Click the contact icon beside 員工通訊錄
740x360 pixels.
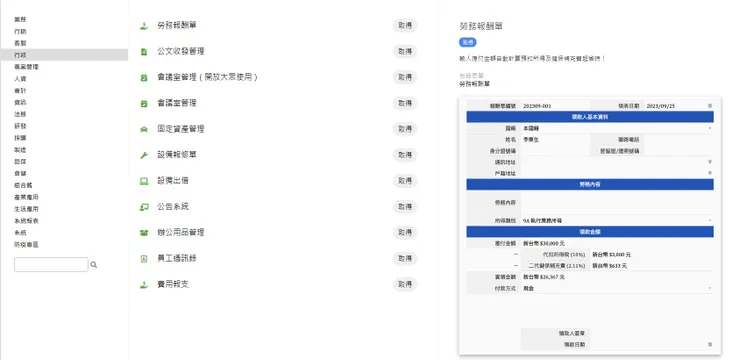[144, 259]
